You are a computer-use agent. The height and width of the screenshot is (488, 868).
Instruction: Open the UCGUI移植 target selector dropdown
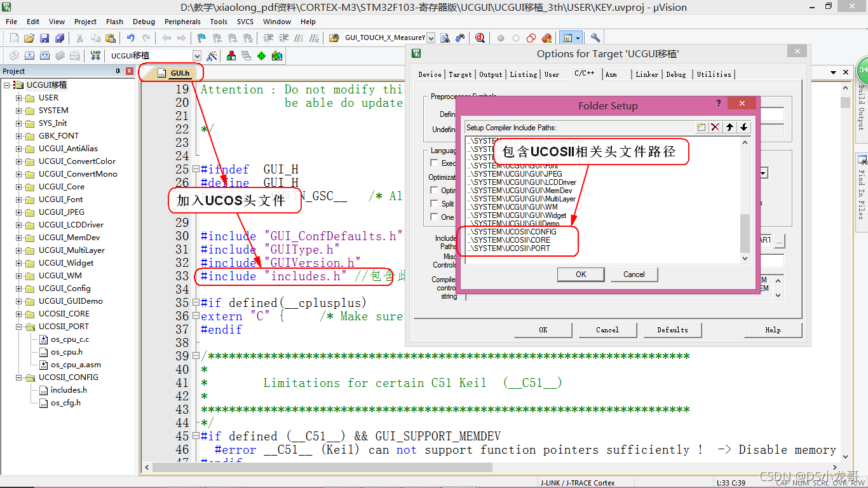197,55
